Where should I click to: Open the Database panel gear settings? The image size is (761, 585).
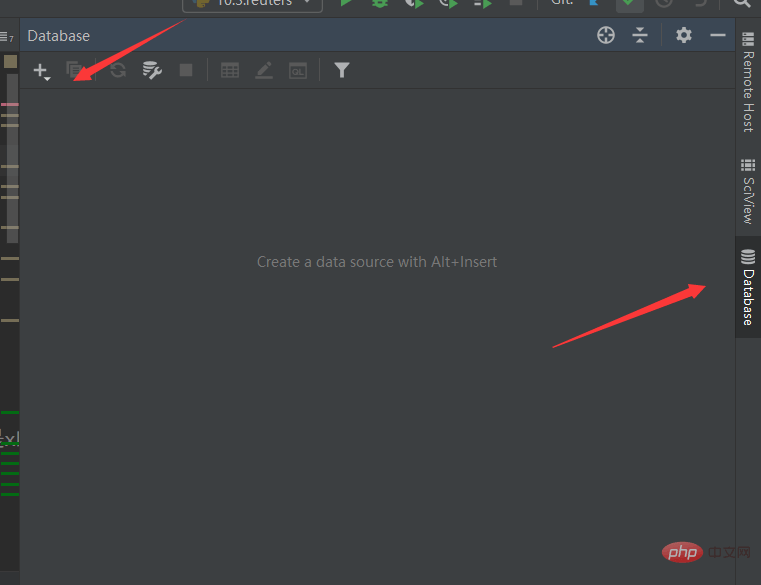(x=683, y=35)
